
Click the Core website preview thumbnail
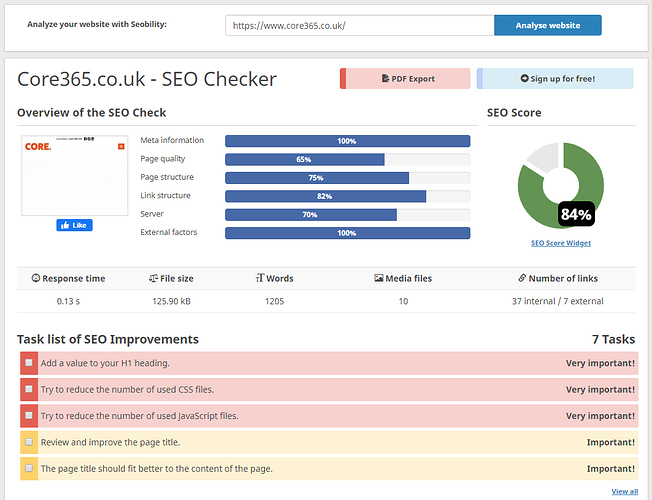tap(74, 175)
